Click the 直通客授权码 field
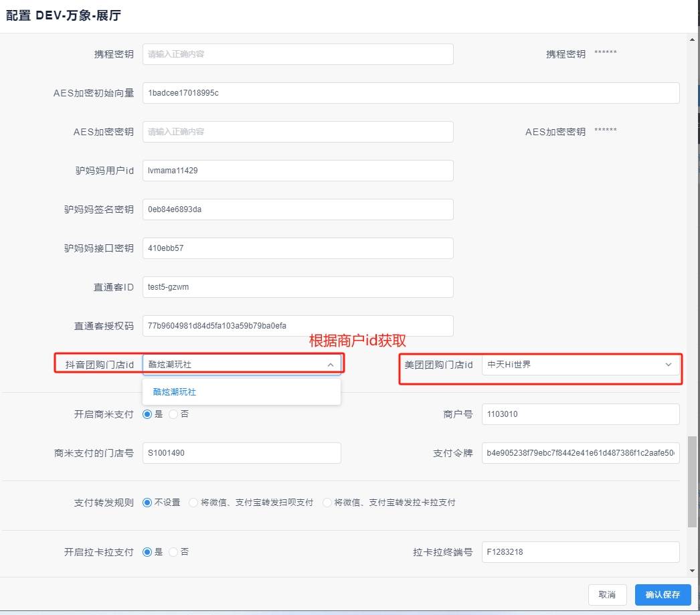The height and width of the screenshot is (615, 700). (298, 326)
